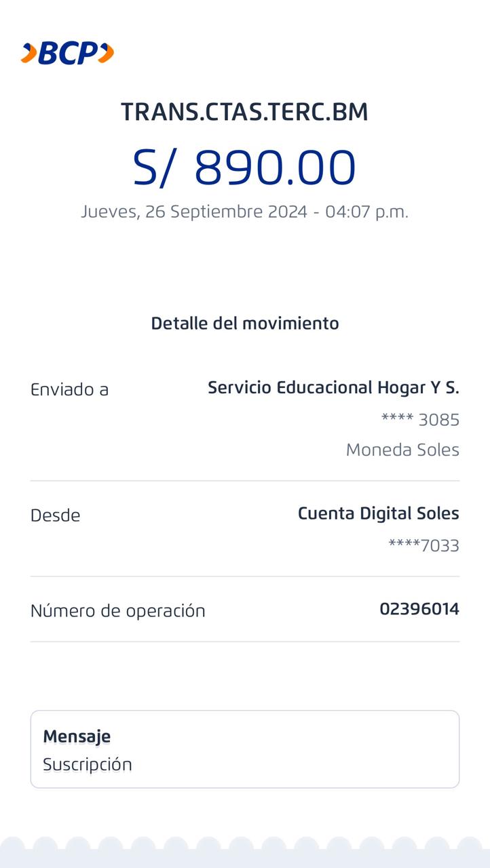Click the orange chevron right of BCP
490x868 pixels.
pyautogui.click(x=106, y=53)
